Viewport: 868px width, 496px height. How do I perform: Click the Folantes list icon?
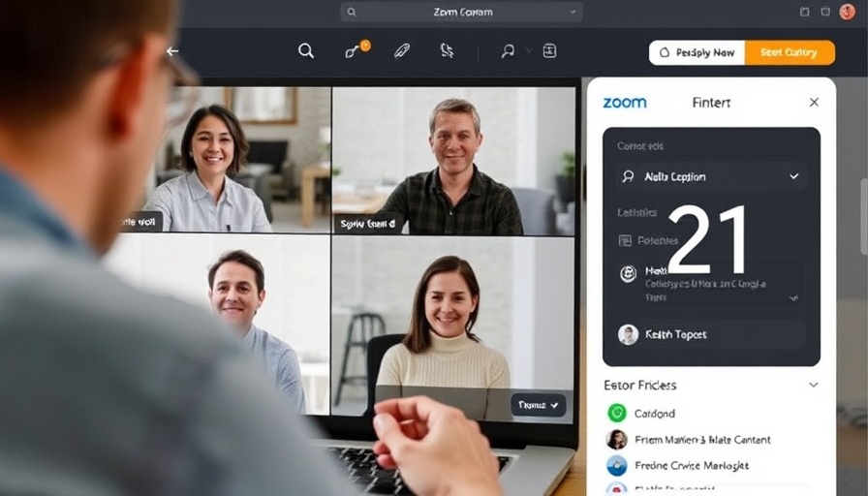click(x=625, y=240)
